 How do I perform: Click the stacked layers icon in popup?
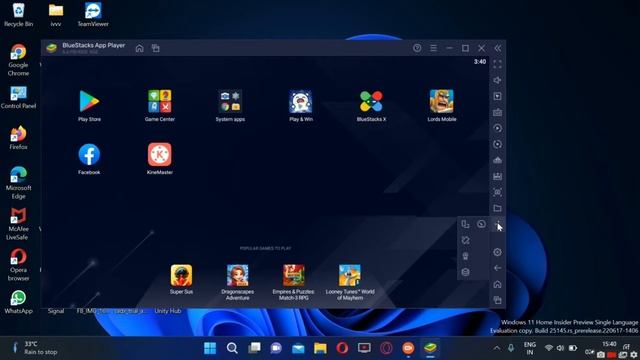pyautogui.click(x=465, y=272)
